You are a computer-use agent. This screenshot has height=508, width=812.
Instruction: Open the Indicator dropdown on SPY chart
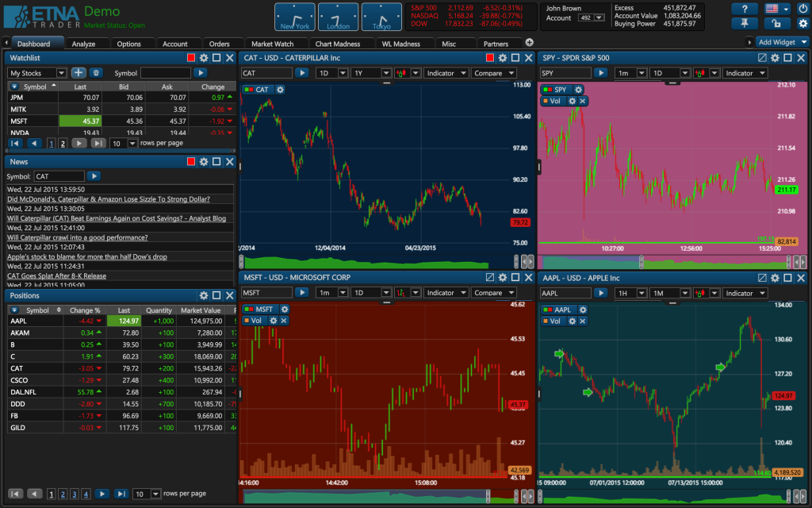tap(744, 72)
